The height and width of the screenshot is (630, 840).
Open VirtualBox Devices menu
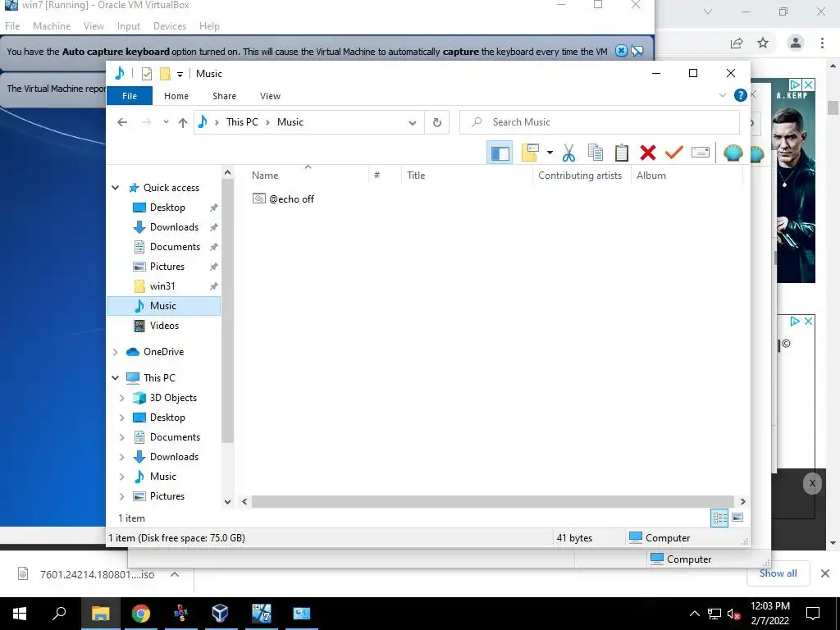170,25
